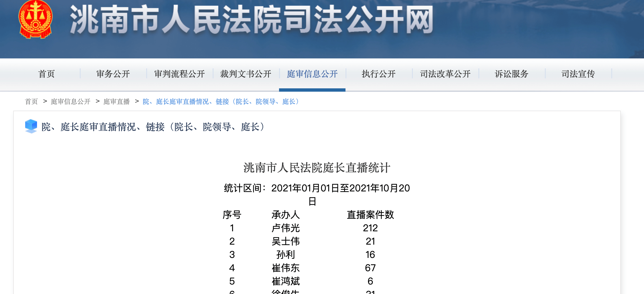The width and height of the screenshot is (644, 294).
Task: Click the active 庭审信息公开 tab
Action: [x=312, y=74]
